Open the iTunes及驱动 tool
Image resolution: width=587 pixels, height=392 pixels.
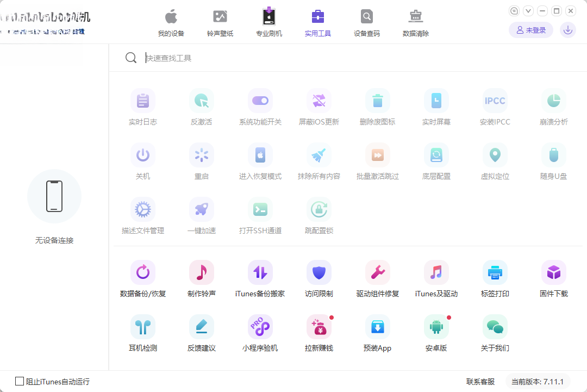pyautogui.click(x=436, y=272)
